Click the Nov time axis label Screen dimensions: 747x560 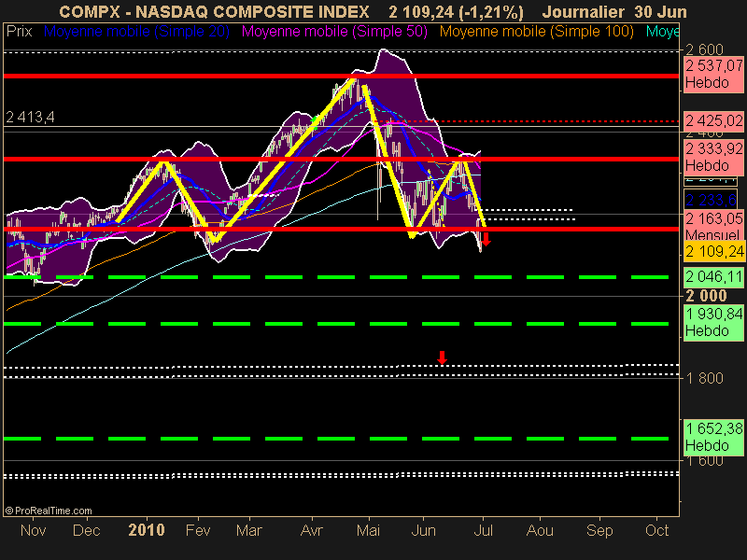click(x=33, y=530)
